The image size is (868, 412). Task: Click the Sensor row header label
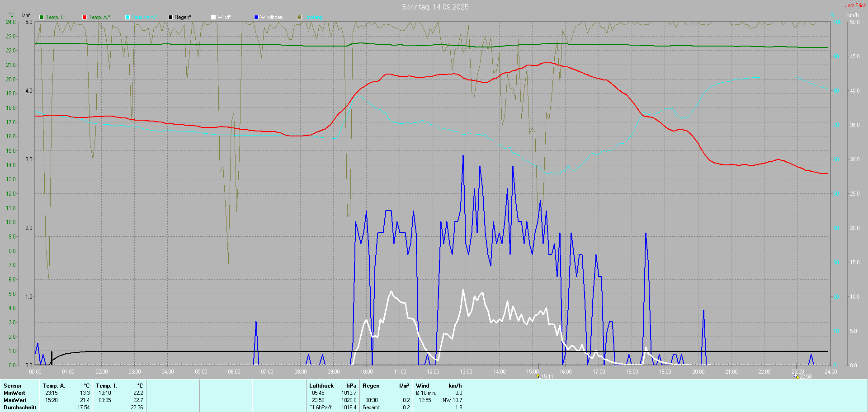click(x=13, y=386)
